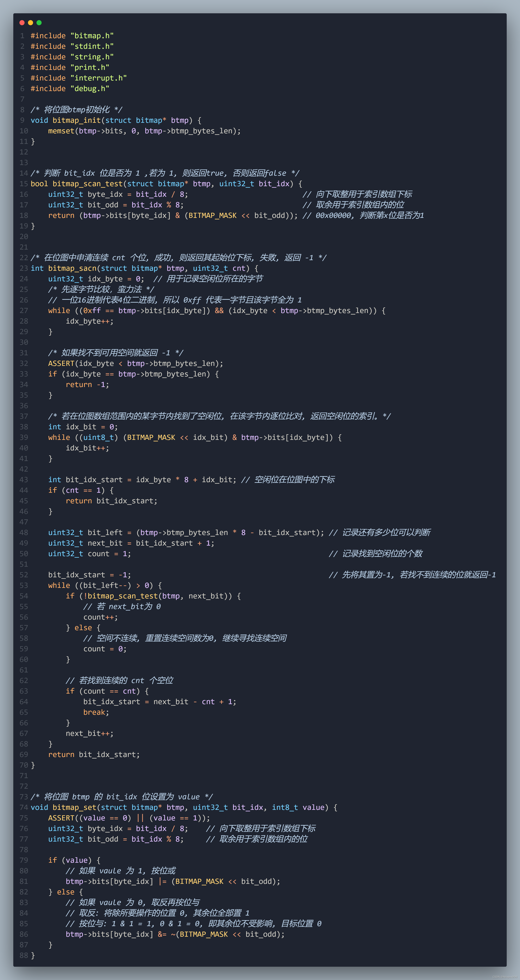Image resolution: width=520 pixels, height=980 pixels.
Task: Click the "int bit_idx_start = idx_byte * 8" line
Action: (x=142, y=480)
